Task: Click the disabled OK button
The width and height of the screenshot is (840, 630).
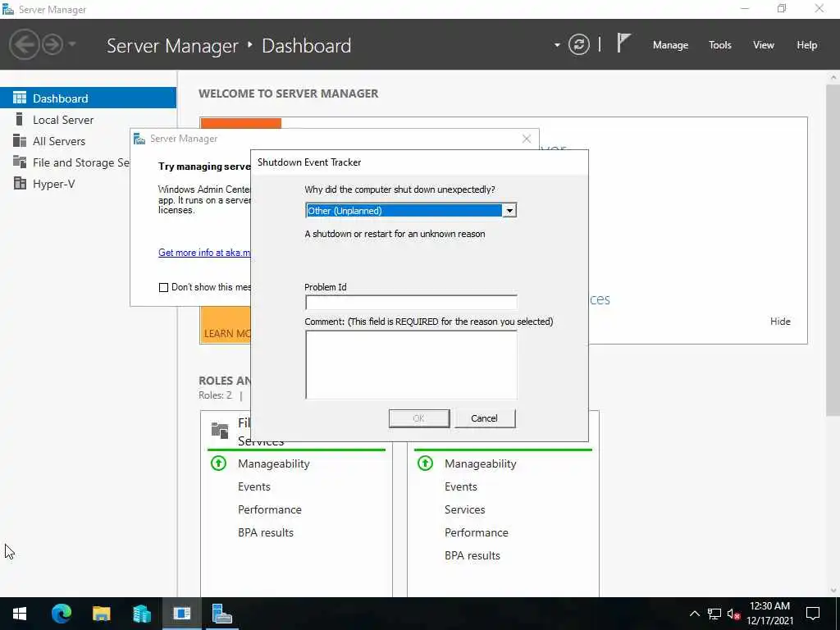Action: (x=419, y=418)
